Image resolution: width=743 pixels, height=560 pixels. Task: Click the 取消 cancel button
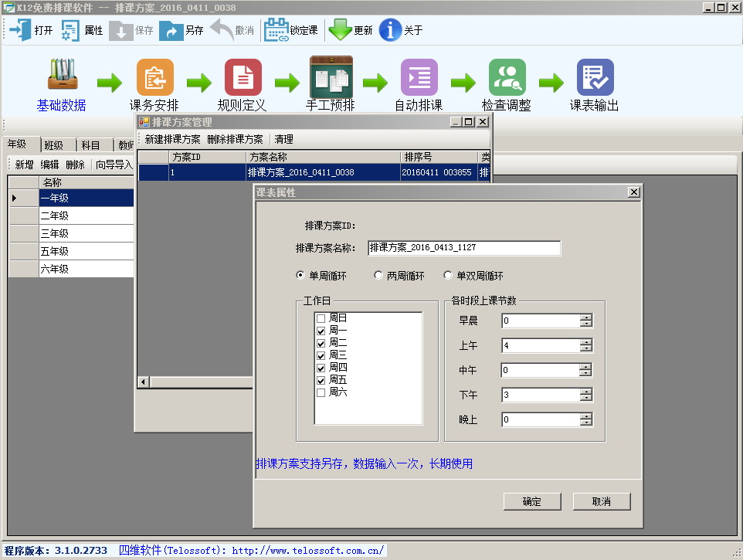click(602, 501)
